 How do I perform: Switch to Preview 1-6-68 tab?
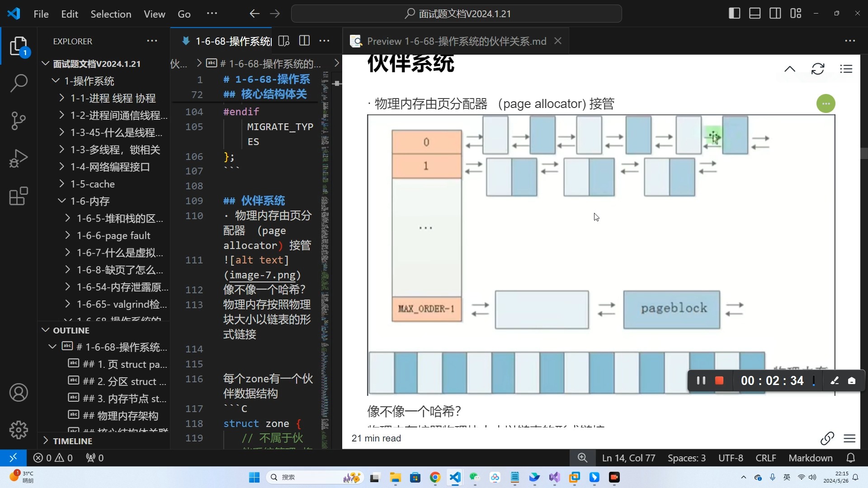coord(457,41)
